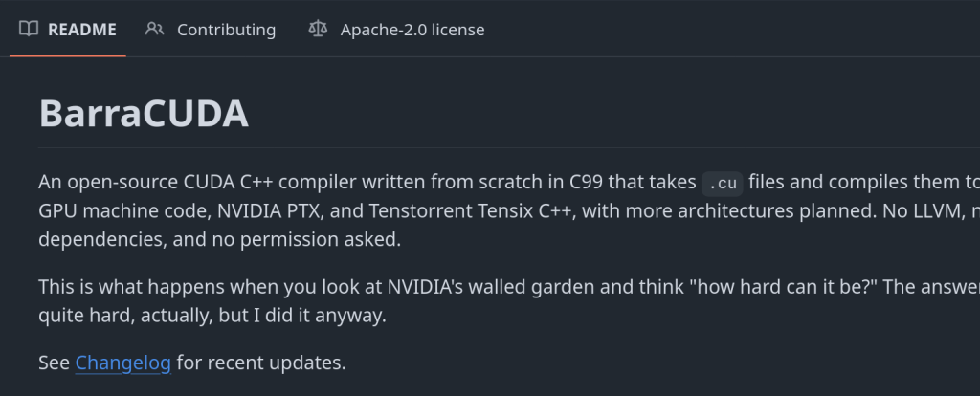
Task: Open the Contributing tab
Action: tap(226, 30)
